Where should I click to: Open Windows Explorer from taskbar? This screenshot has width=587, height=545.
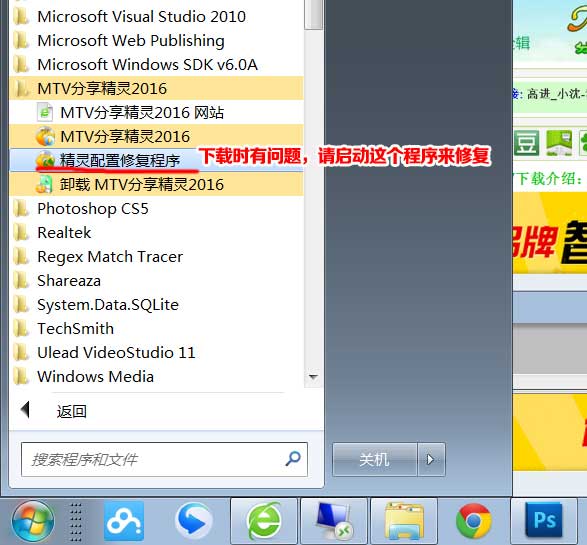click(x=404, y=521)
